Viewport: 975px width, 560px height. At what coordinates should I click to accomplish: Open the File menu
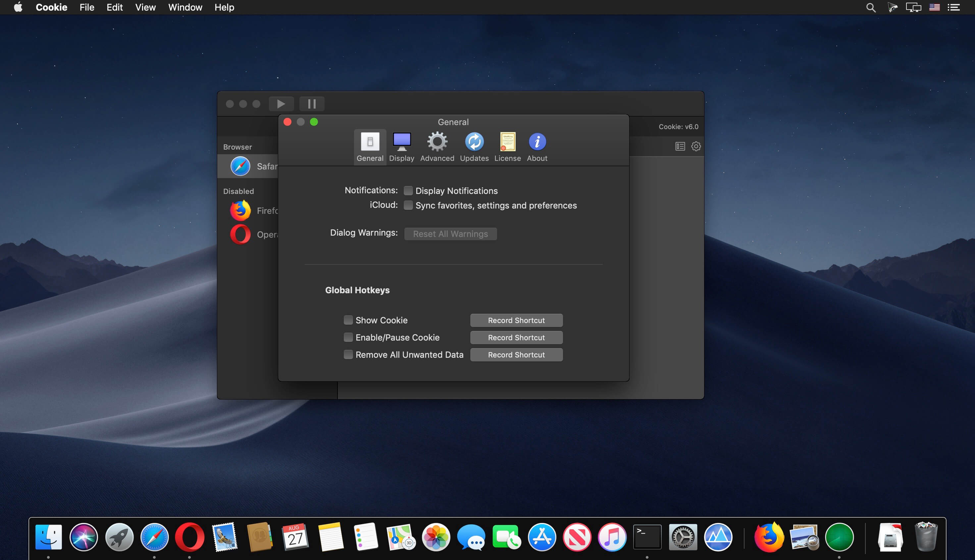[x=86, y=7]
